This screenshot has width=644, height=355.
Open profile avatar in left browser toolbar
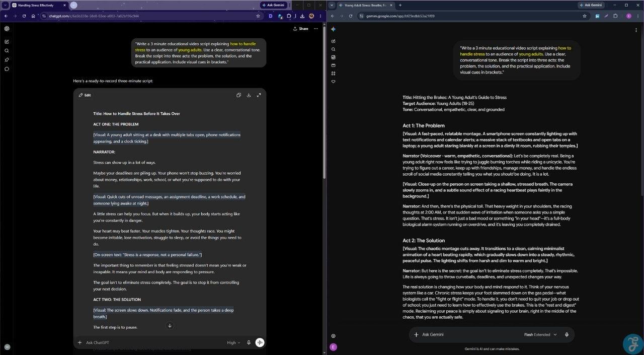311,16
